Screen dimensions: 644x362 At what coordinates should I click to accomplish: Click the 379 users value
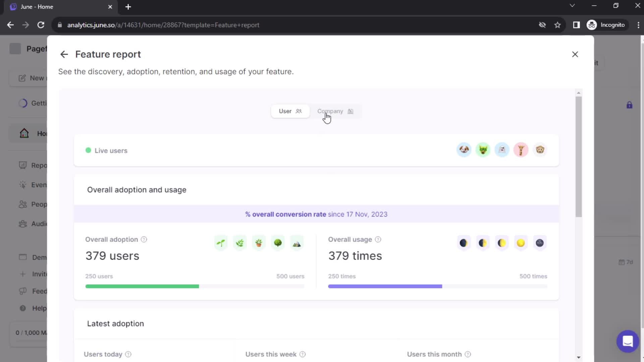pos(112,256)
